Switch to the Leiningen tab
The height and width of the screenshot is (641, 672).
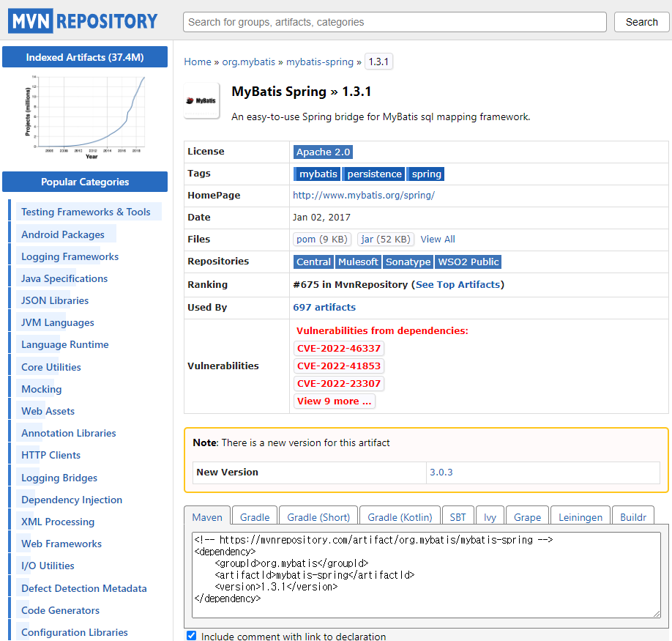click(580, 516)
